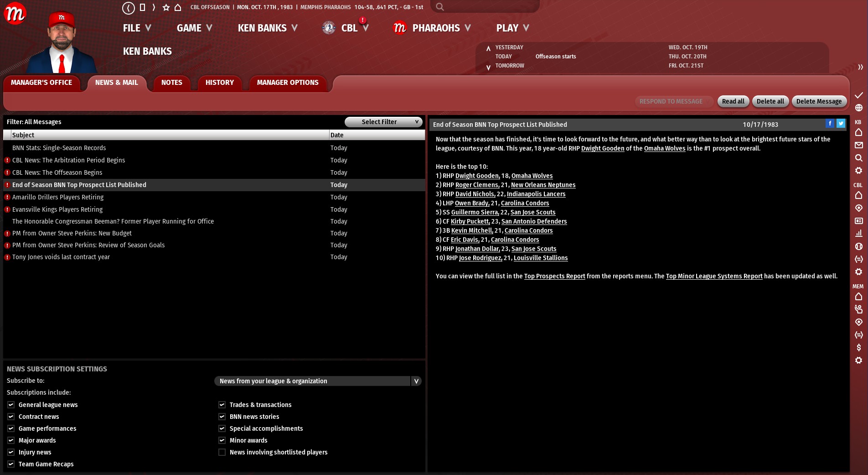Image resolution: width=868 pixels, height=475 pixels.
Task: Uncheck the Injury news subscription
Action: pyautogui.click(x=11, y=452)
